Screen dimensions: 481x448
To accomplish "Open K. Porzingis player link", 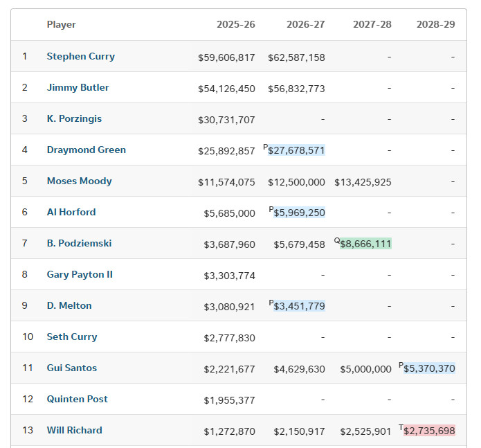I will pyautogui.click(x=74, y=119).
